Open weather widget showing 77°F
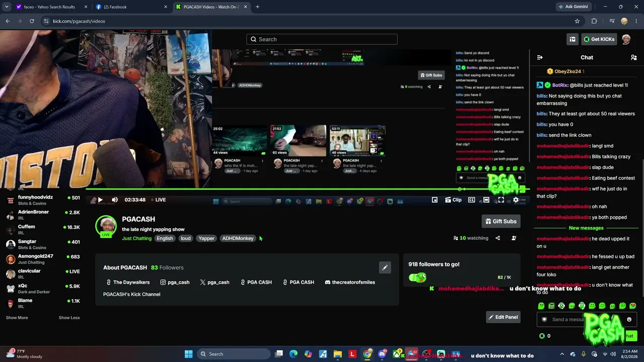The height and width of the screenshot is (362, 644). 24,354
